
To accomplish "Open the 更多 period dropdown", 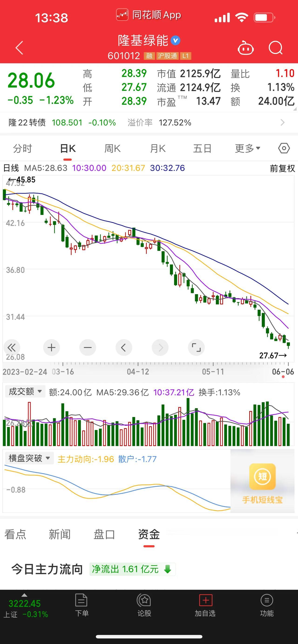I will tap(247, 149).
